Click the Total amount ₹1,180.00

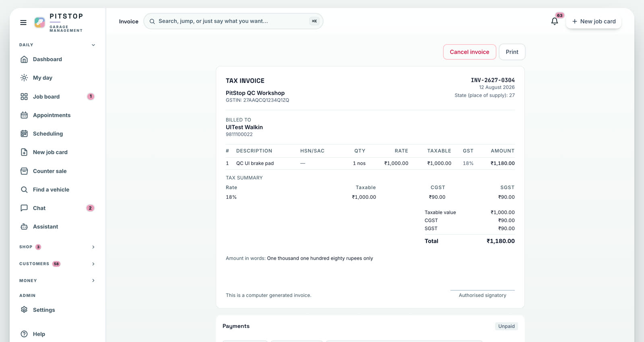click(x=501, y=241)
